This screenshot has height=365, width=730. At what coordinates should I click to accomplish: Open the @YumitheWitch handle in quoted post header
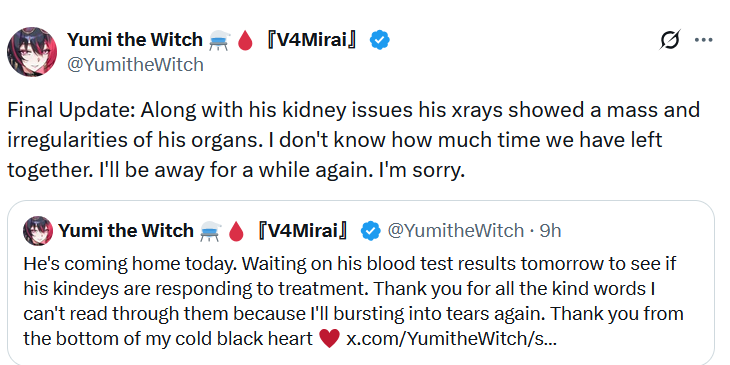click(x=456, y=230)
